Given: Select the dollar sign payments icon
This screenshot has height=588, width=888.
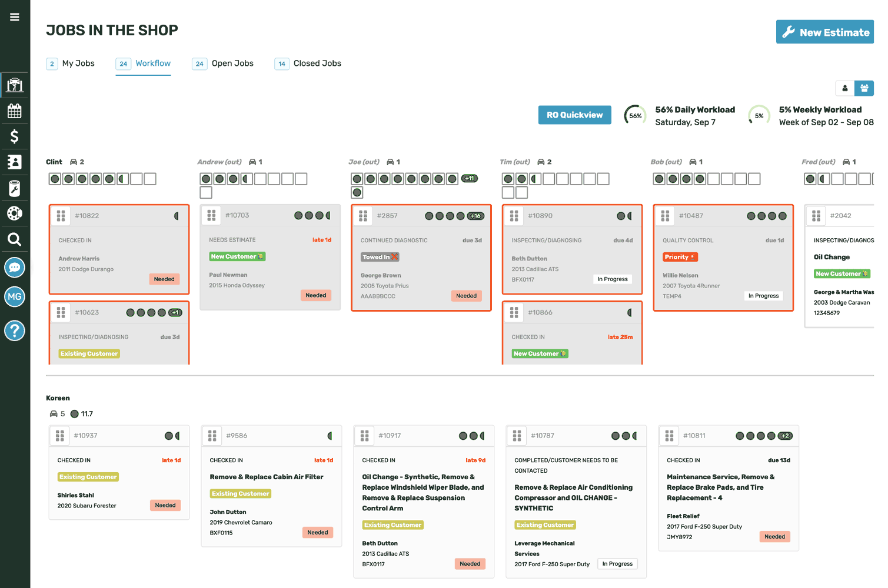Looking at the screenshot, I should coord(15,136).
